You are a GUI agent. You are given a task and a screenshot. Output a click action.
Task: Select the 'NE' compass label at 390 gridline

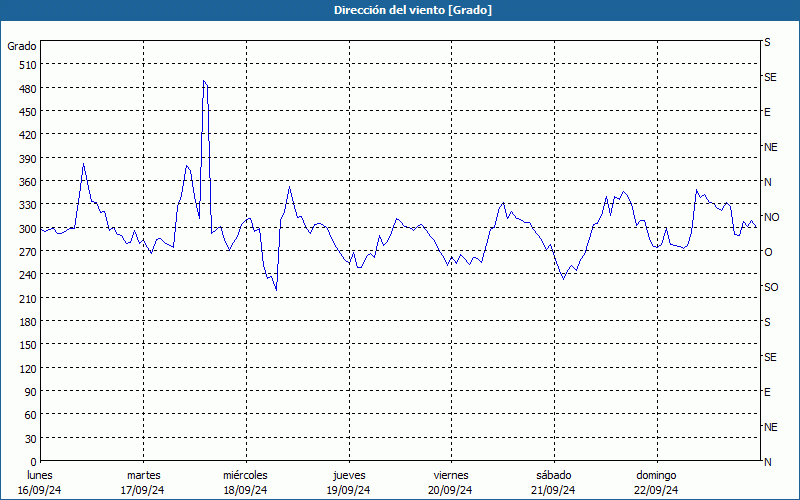[x=771, y=147]
